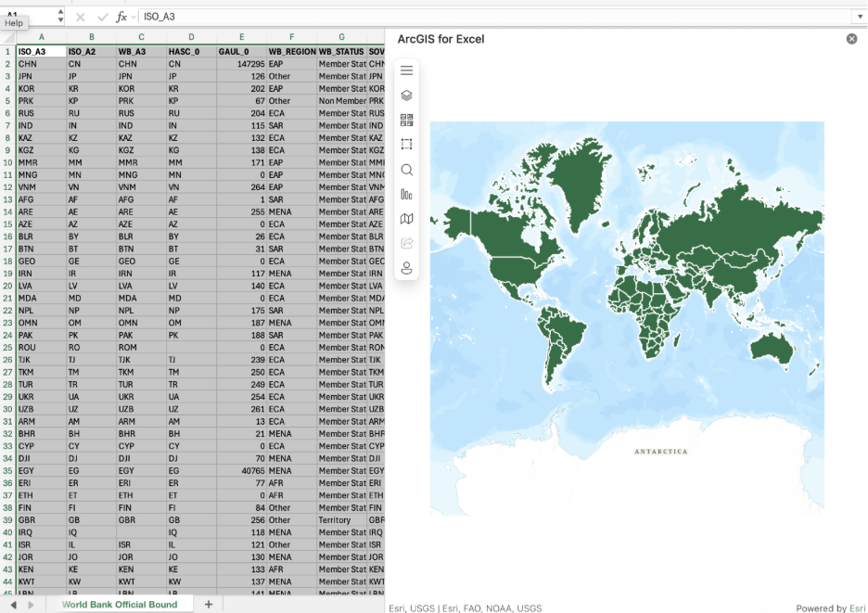Click the formula cancel X icon

pyautogui.click(x=81, y=18)
